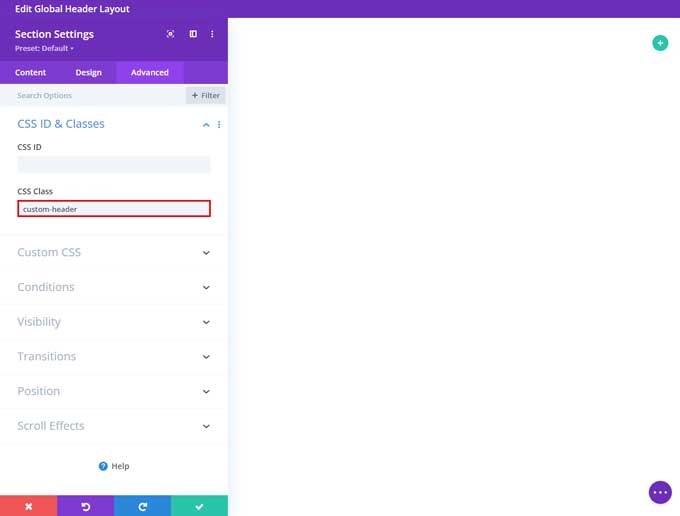Expand the Custom CSS section

[x=206, y=253]
